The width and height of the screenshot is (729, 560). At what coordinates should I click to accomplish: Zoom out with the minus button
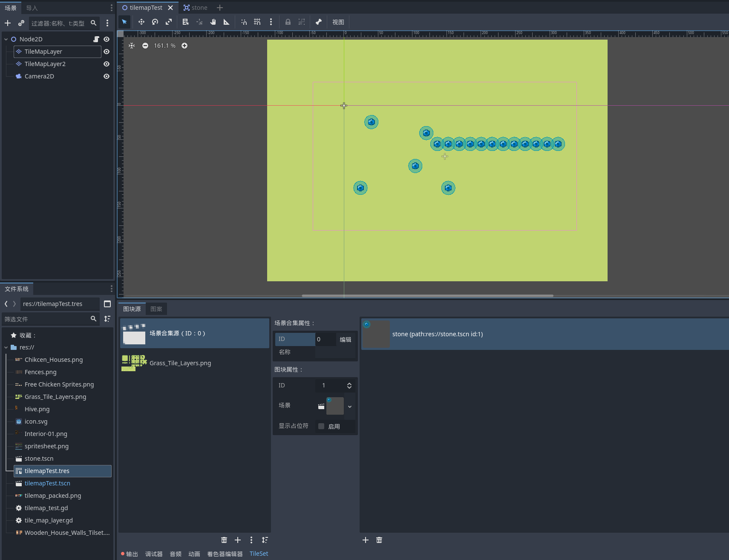145,46
